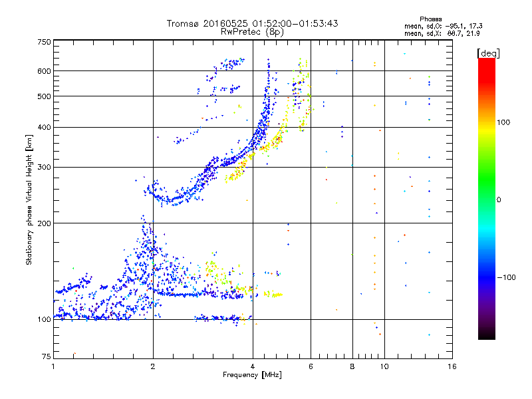The height and width of the screenshot is (399, 532).
Task: Click the y-axis label '600'
Action: tap(45, 71)
